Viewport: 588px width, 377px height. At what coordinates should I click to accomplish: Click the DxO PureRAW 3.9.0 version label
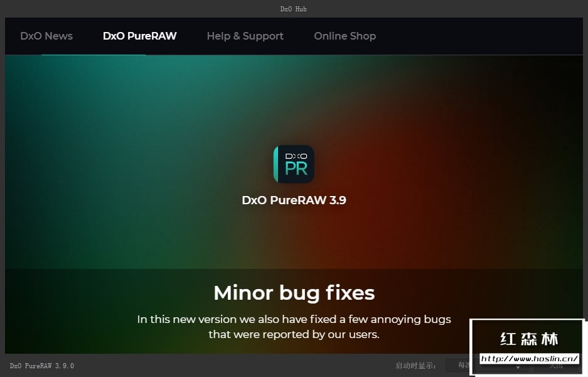click(x=42, y=366)
